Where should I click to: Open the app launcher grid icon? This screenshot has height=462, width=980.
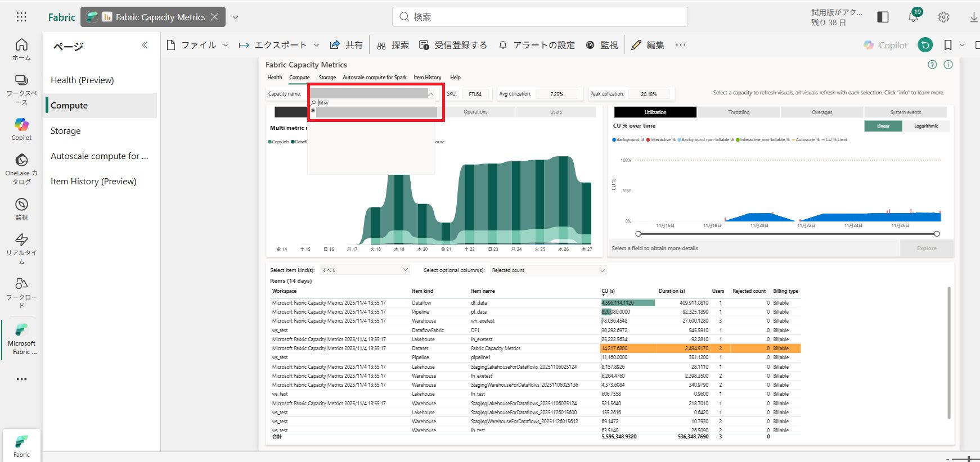point(21,17)
